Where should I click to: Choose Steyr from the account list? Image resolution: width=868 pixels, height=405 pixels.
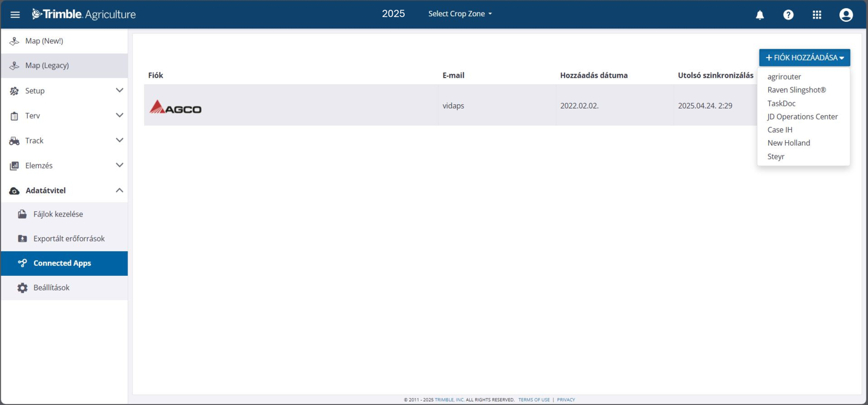coord(776,156)
